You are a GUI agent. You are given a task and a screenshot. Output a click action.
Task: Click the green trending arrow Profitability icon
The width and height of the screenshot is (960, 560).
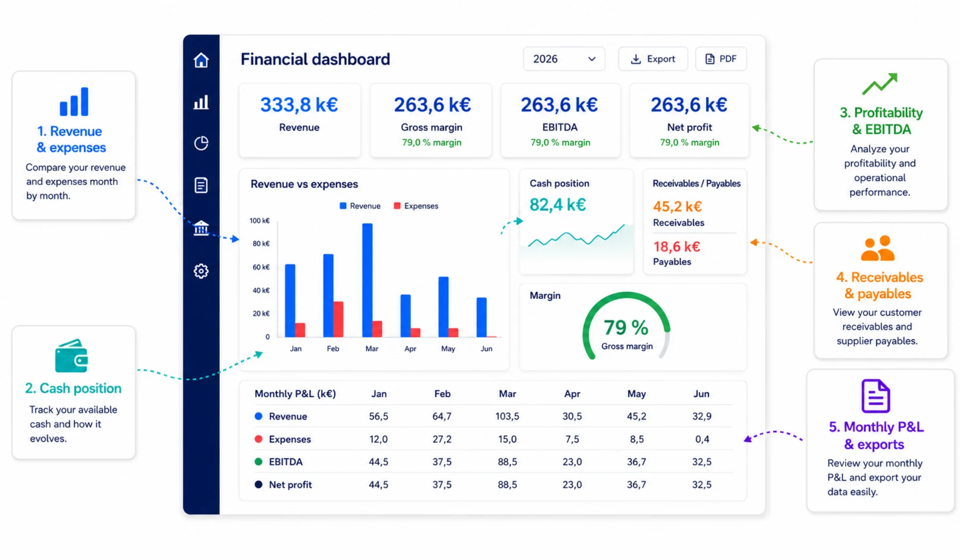879,84
